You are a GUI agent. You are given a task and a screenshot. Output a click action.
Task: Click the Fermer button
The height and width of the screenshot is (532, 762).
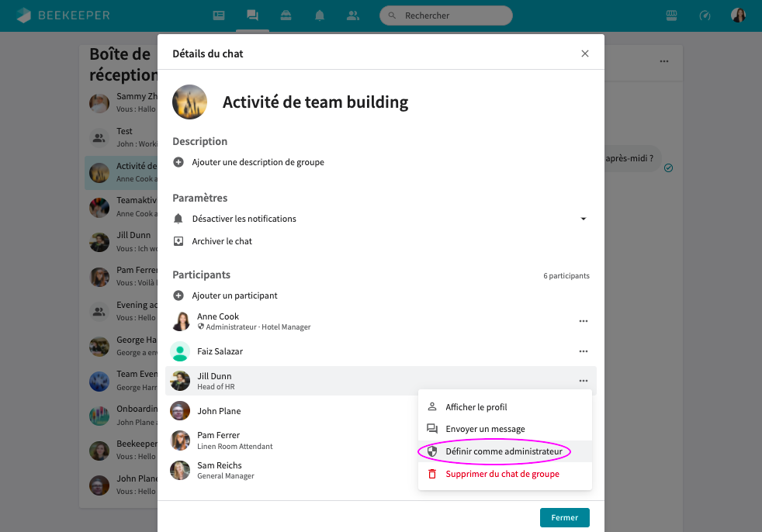point(564,517)
